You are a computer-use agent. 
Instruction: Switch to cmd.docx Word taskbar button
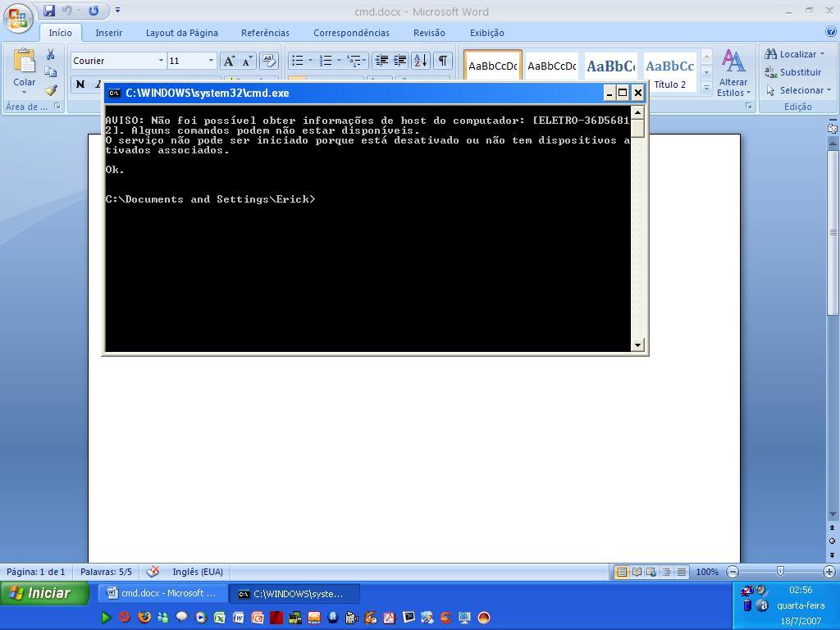pos(163,594)
